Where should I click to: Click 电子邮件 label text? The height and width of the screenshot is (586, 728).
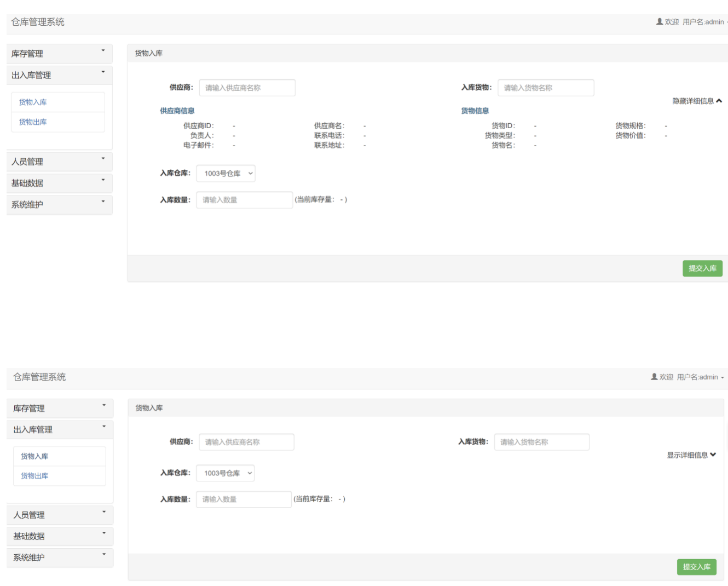point(199,146)
